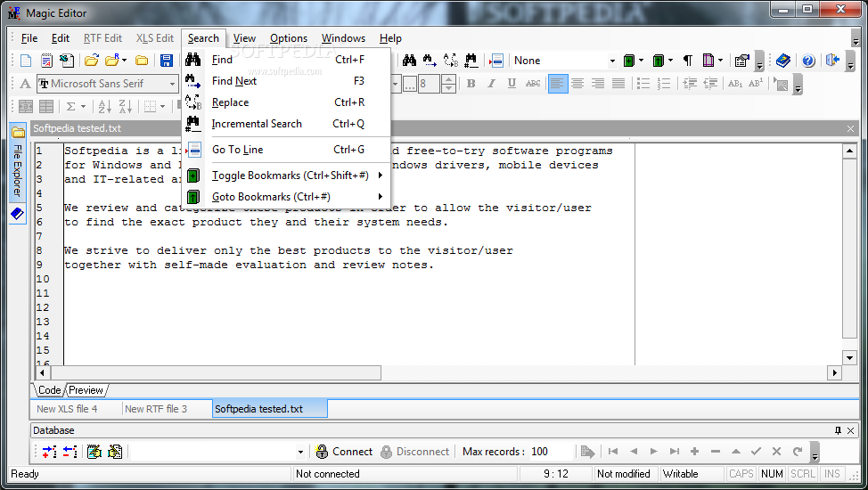Expand Toggle Bookmarks submenu
The height and width of the screenshot is (490, 868).
tap(286, 176)
